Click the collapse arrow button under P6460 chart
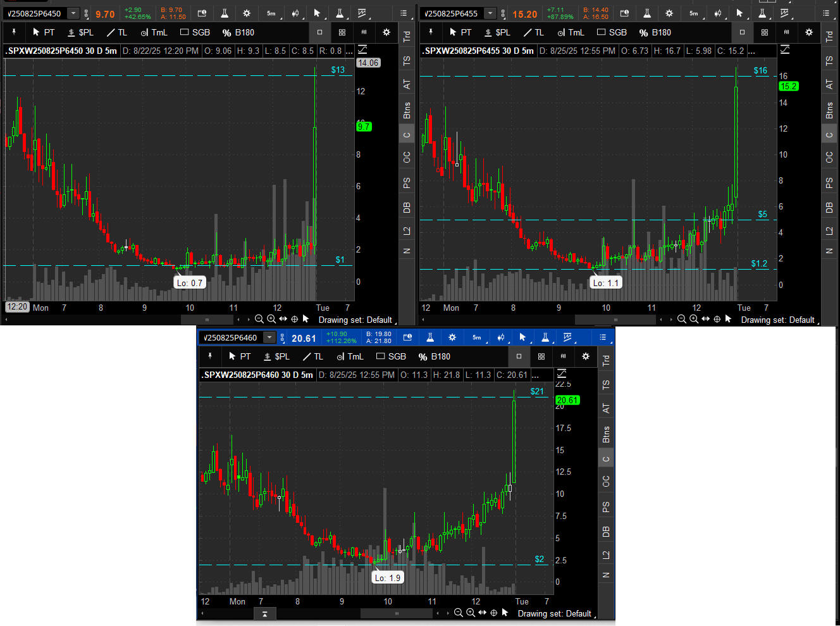 pyautogui.click(x=264, y=613)
